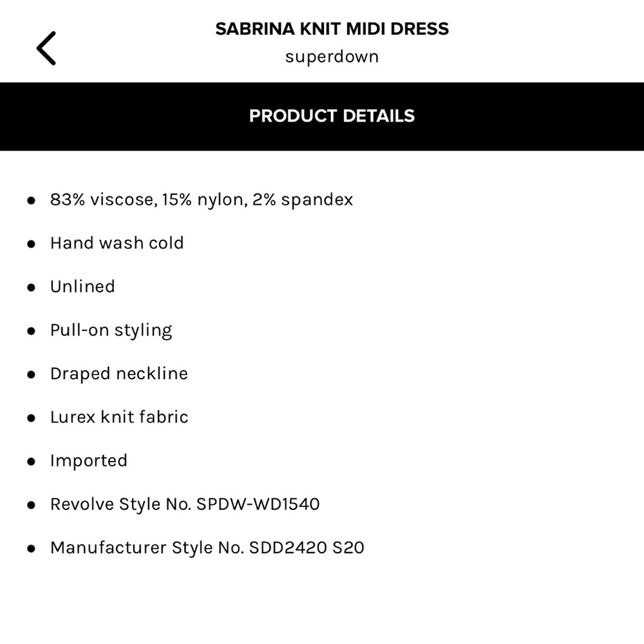Click the bullet icon beside Imported

click(30, 461)
